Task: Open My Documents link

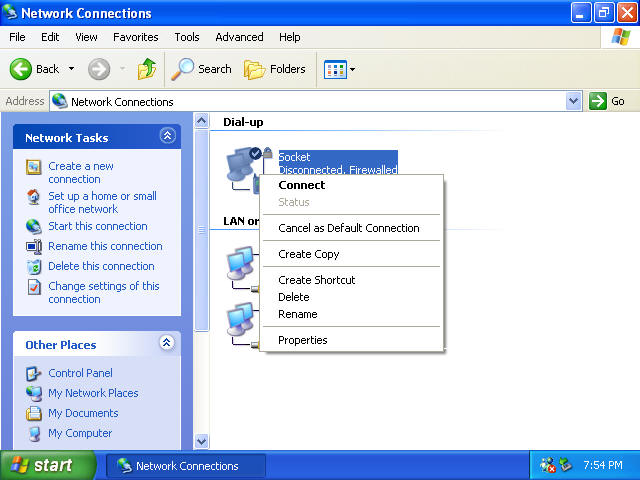Action: 83,413
